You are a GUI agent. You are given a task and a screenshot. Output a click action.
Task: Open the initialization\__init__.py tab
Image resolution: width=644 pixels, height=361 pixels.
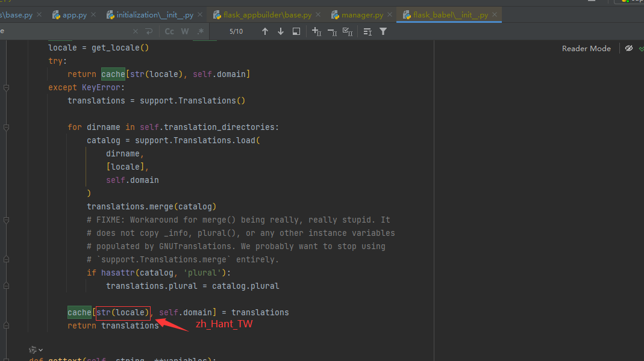point(154,15)
